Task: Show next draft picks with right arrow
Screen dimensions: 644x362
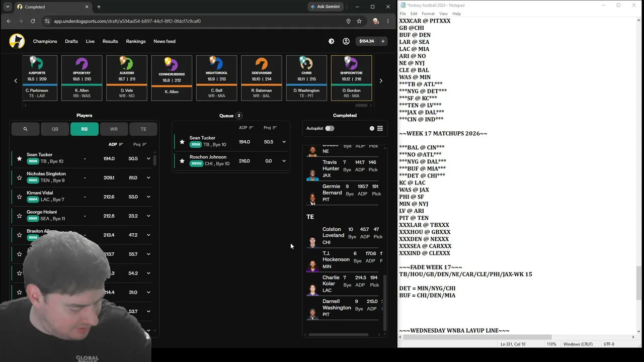Action: click(x=381, y=80)
